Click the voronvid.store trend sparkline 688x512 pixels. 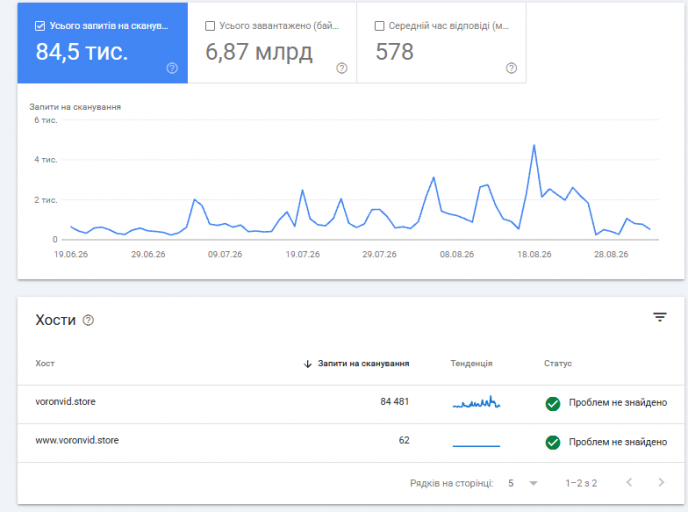[477, 402]
